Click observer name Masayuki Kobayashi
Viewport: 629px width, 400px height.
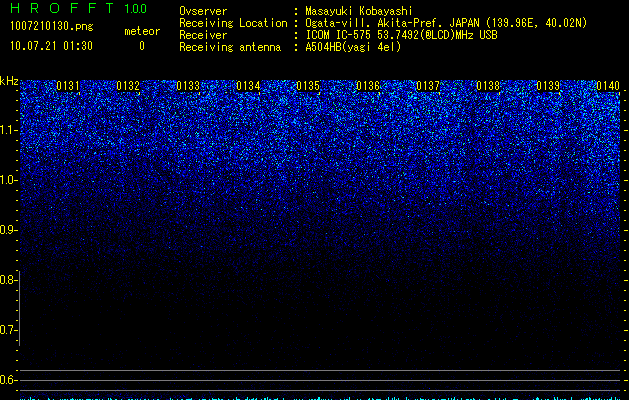pos(359,11)
